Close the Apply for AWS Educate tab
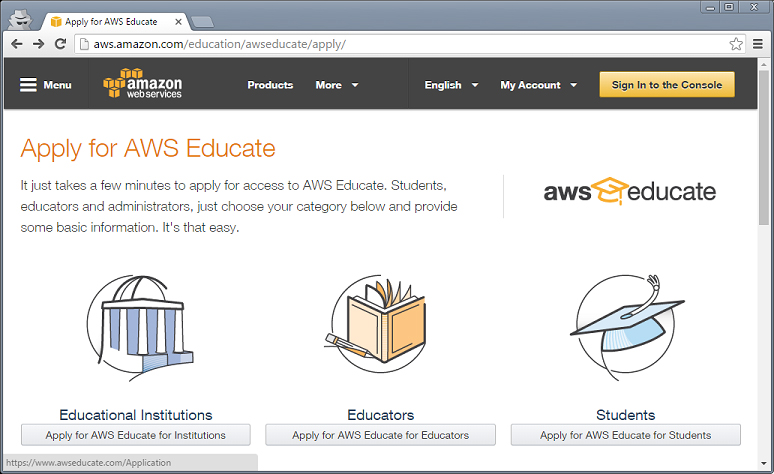The width and height of the screenshot is (774, 474). click(x=178, y=22)
